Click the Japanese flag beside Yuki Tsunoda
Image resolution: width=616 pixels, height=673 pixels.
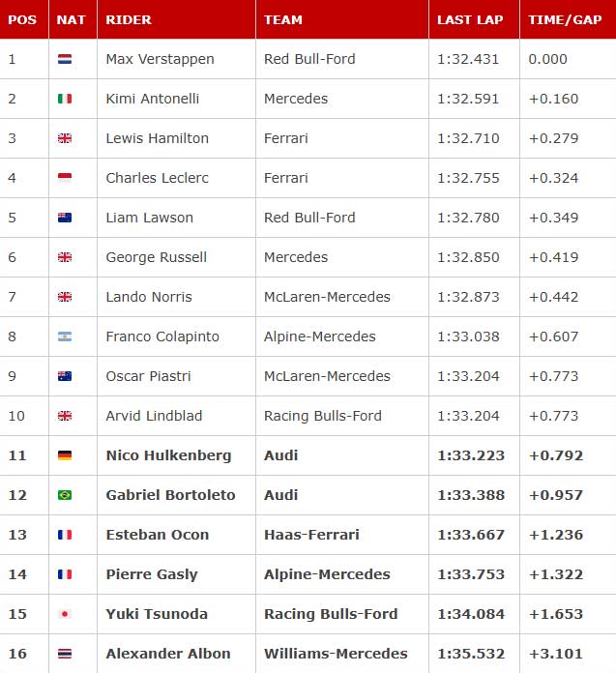[65, 614]
